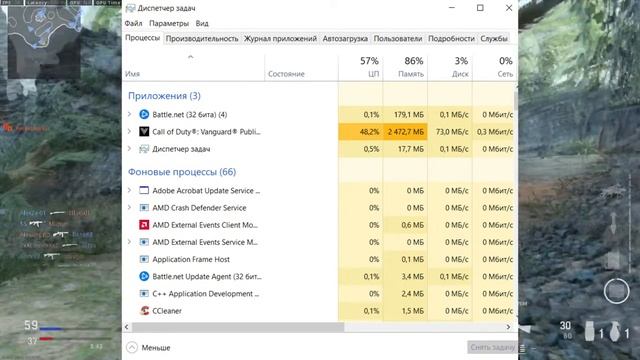The height and width of the screenshot is (360, 640).
Task: Collapse the view with the Меньше button
Action: [x=148, y=347]
